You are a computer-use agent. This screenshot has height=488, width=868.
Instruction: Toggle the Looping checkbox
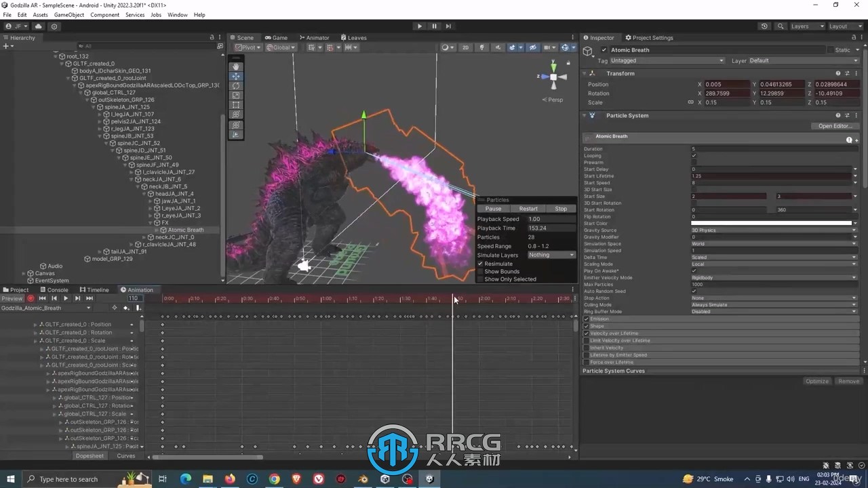(694, 156)
